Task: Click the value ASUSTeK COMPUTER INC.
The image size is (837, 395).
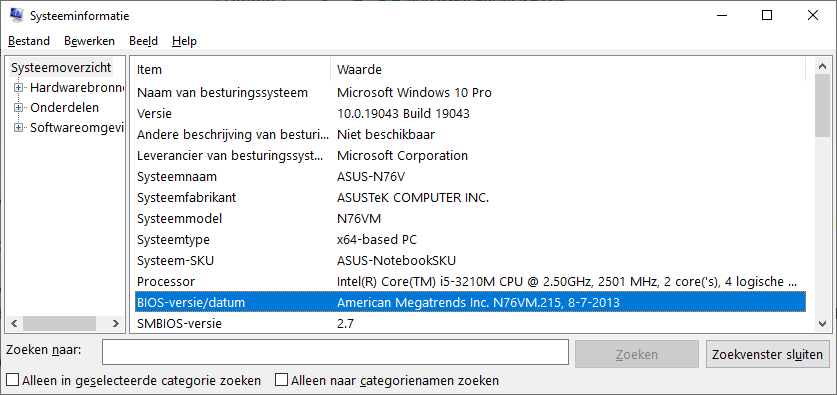Action: (x=413, y=198)
